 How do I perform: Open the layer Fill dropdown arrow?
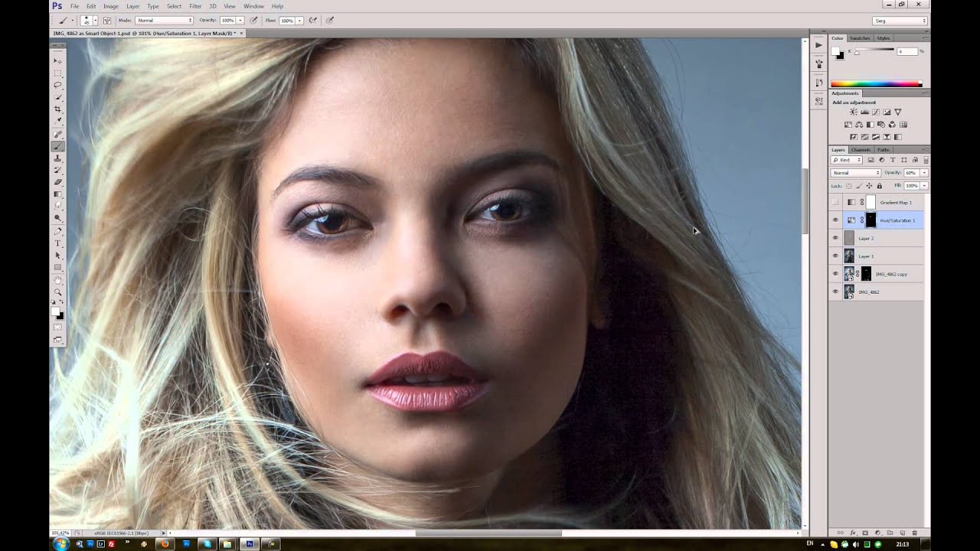924,186
